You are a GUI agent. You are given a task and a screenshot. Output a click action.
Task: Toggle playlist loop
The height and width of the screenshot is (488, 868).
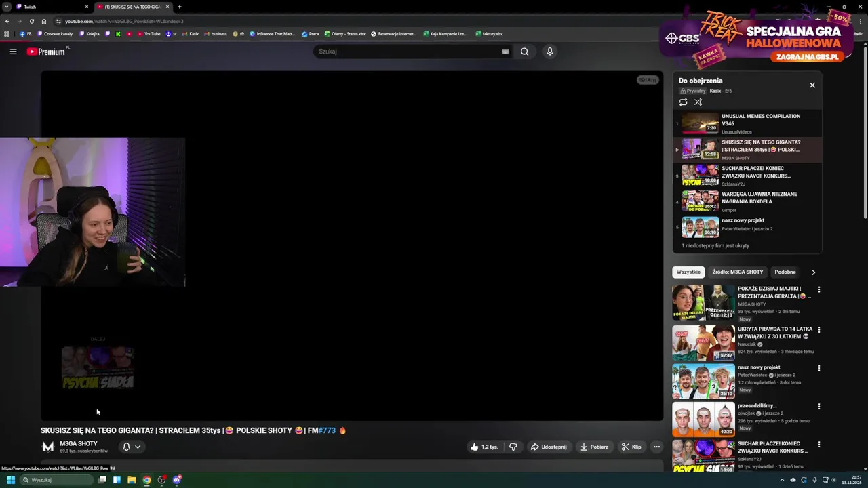683,102
